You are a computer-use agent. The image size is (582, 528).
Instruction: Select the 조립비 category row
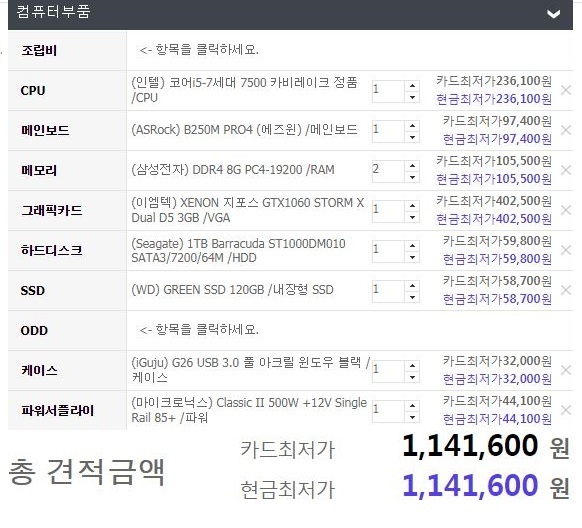pyautogui.click(x=67, y=50)
